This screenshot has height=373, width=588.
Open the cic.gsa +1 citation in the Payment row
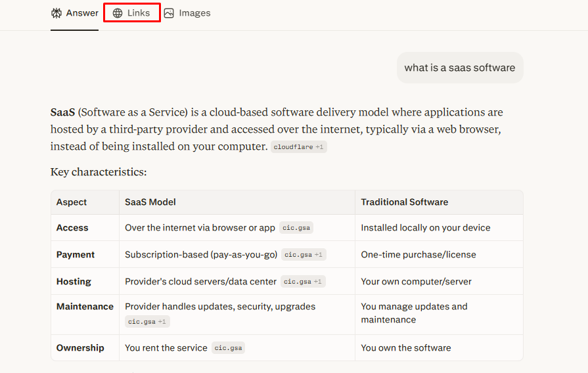304,255
